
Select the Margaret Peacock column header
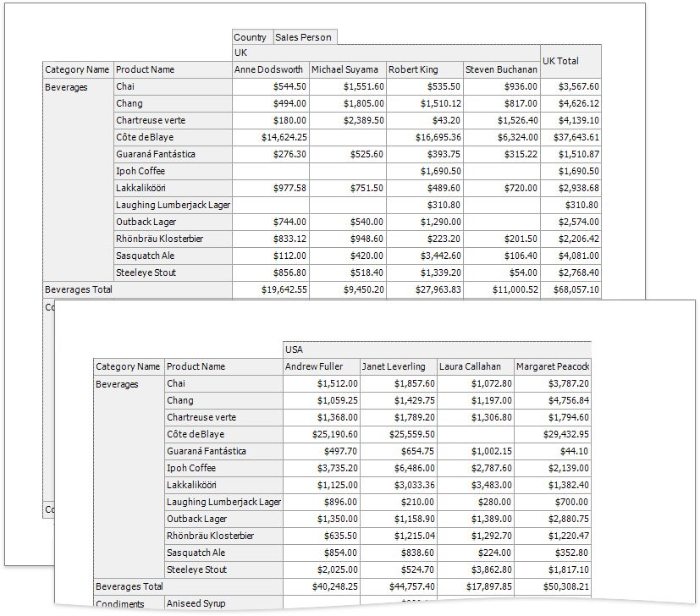(553, 367)
